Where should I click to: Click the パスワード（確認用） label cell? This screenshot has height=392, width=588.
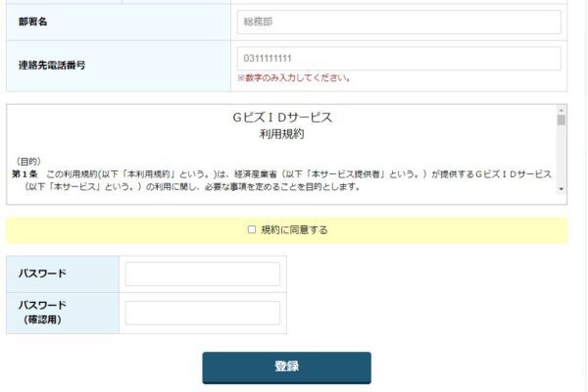coord(63,313)
